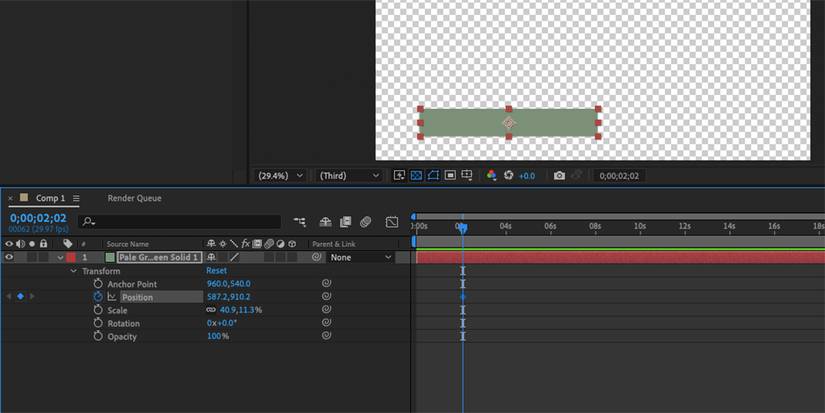Collapse the Transform property group
Image resolution: width=825 pixels, height=413 pixels.
74,271
